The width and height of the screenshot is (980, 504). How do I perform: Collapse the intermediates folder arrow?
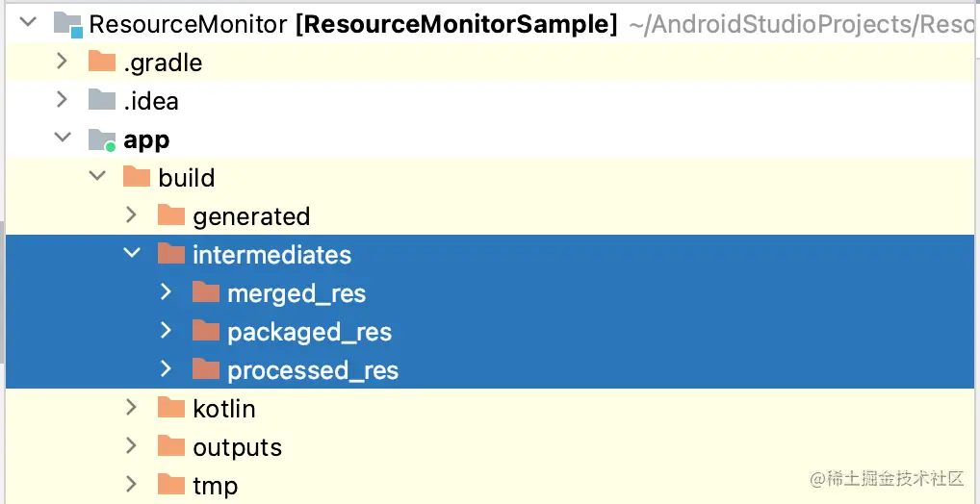click(x=131, y=254)
